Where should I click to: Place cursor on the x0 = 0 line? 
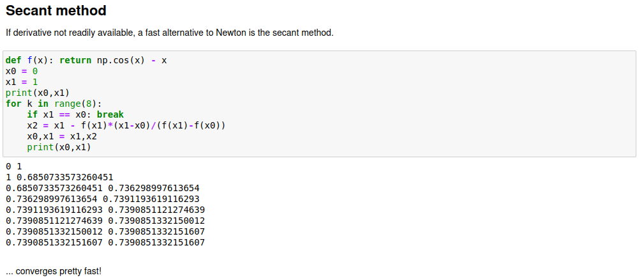22,71
